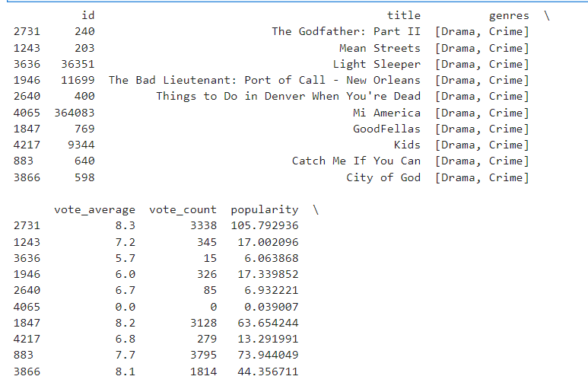Select the title 'Kids'
Image resolution: width=588 pixels, height=389 pixels.
(x=407, y=145)
